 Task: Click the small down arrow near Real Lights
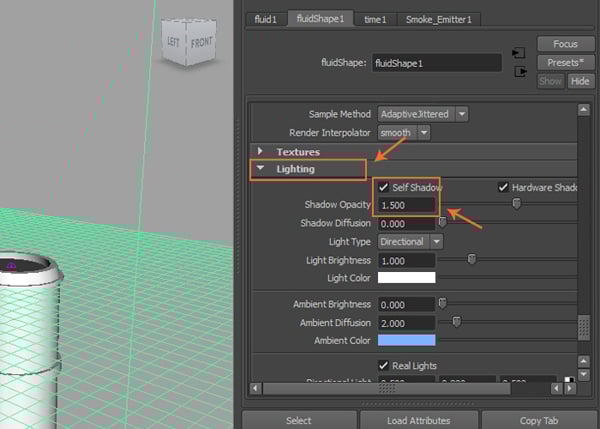click(584, 374)
